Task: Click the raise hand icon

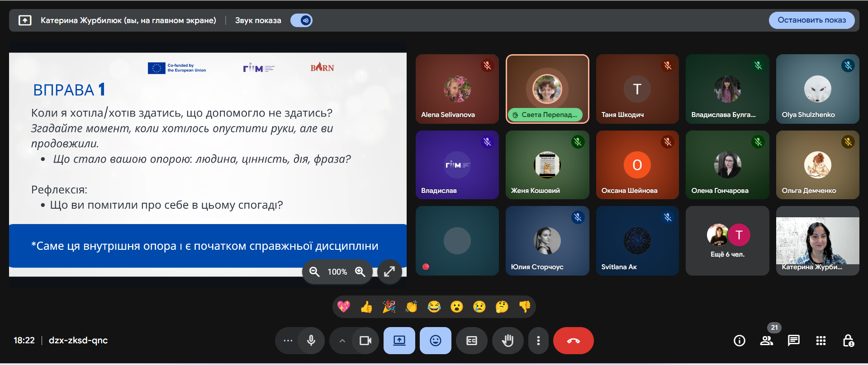Action: [x=508, y=341]
